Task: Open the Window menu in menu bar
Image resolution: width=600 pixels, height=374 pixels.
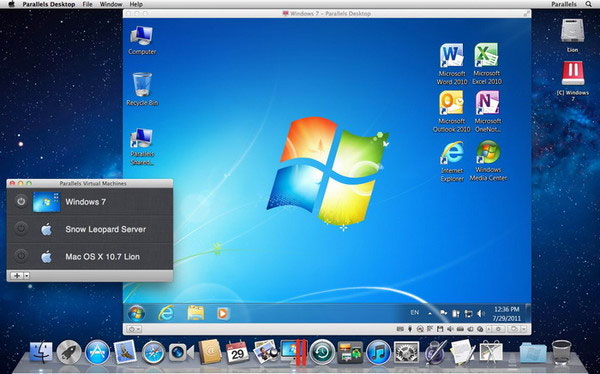Action: (111, 4)
